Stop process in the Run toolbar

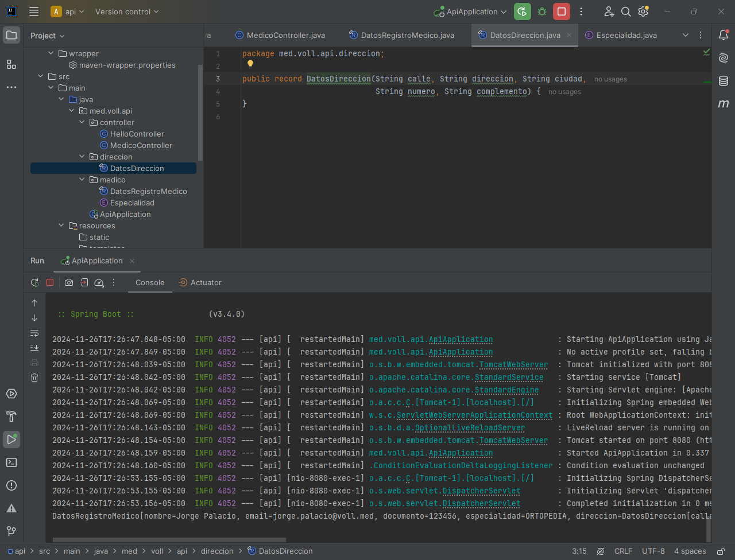pyautogui.click(x=50, y=282)
